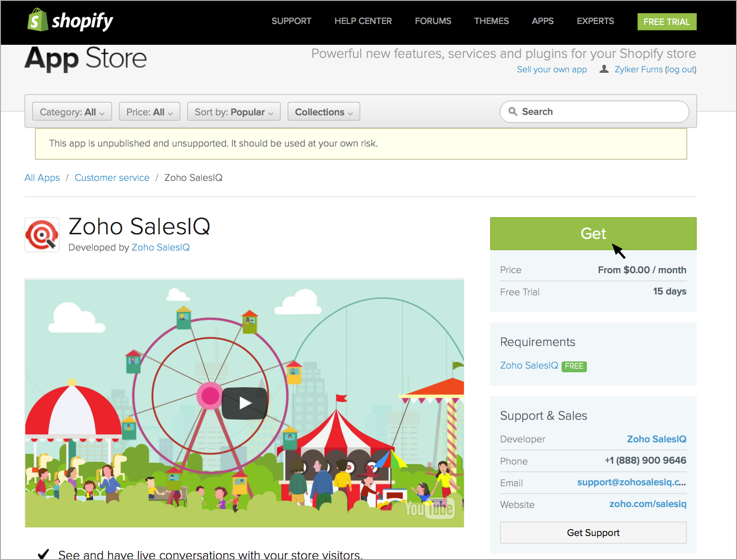The height and width of the screenshot is (560, 737).
Task: Click the '15 days' free trial value
Action: (670, 291)
